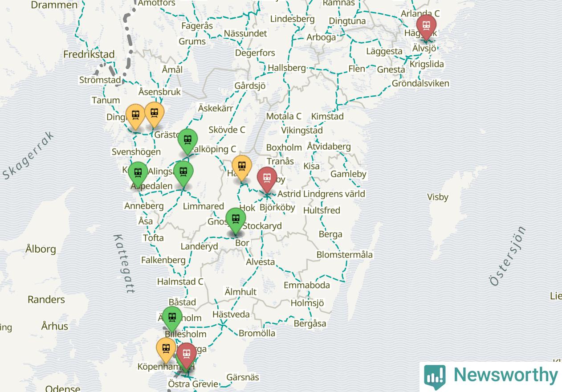This screenshot has height=392, width=562.
Task: Click the Strömstad town label
Action: (x=100, y=80)
